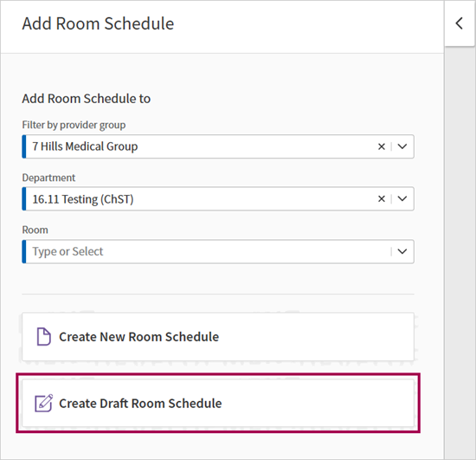Select Create New Room Schedule
This screenshot has height=460, width=476.
pyautogui.click(x=218, y=337)
